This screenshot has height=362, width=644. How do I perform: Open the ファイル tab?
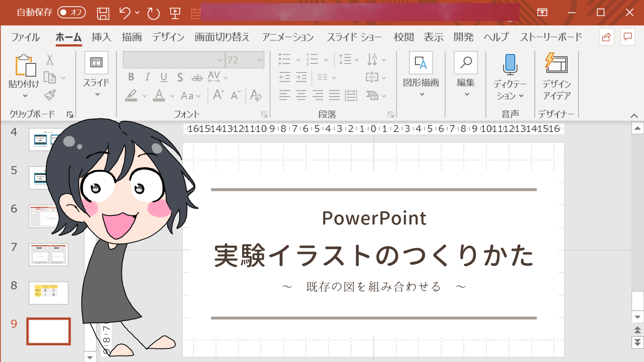click(25, 37)
